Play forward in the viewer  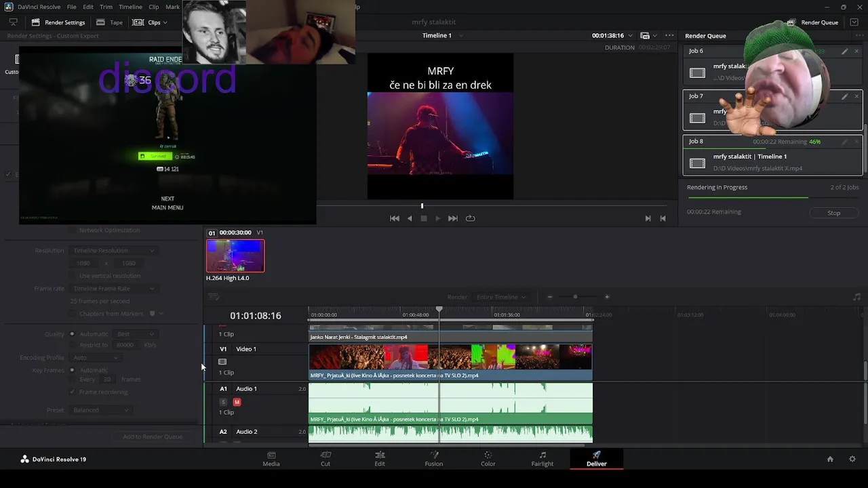(x=437, y=218)
